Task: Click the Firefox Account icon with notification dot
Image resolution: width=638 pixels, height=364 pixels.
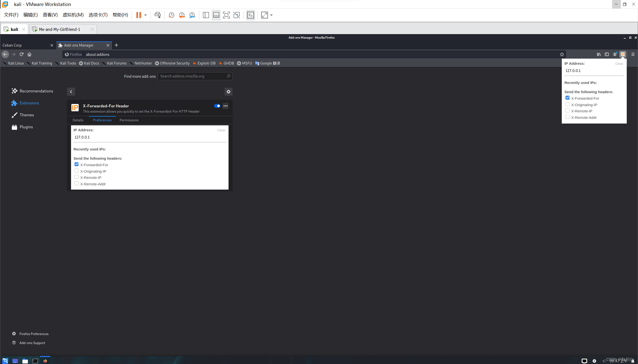Action: point(615,54)
